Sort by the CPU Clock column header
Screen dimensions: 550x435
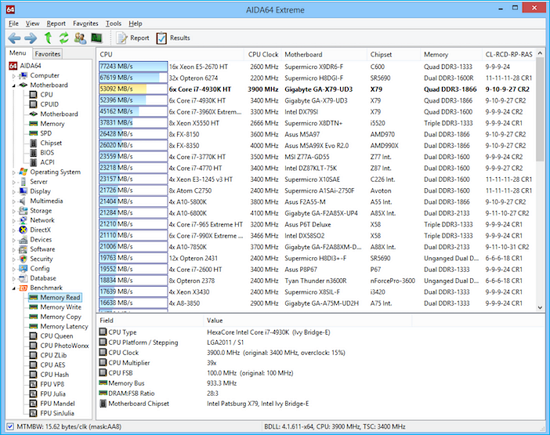[x=263, y=54]
